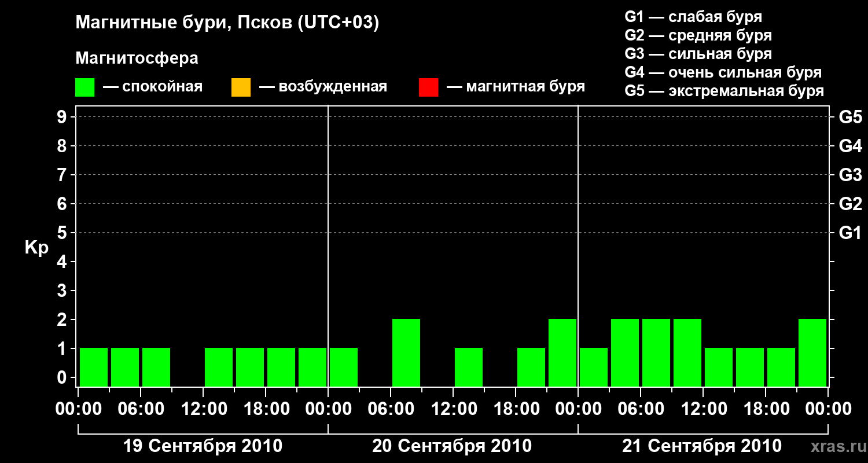Select the '19 Сентября 2010' date label
This screenshot has width=868, height=463.
203,446
